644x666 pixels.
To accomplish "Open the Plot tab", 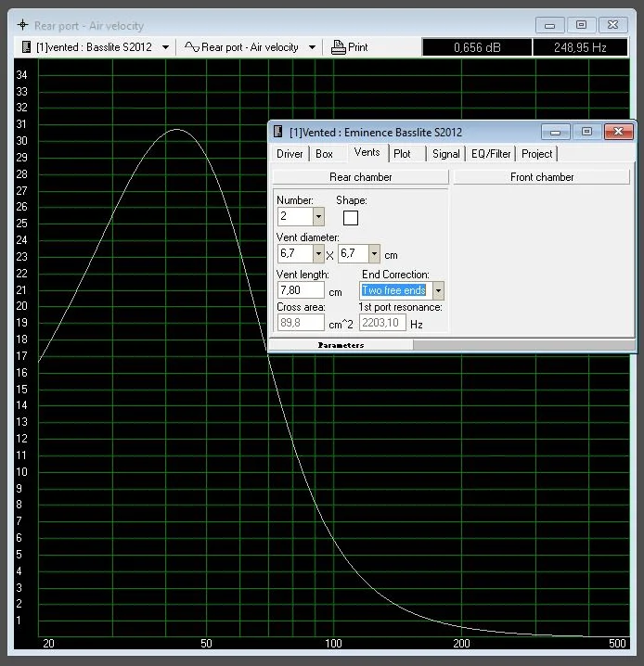I will (x=402, y=154).
